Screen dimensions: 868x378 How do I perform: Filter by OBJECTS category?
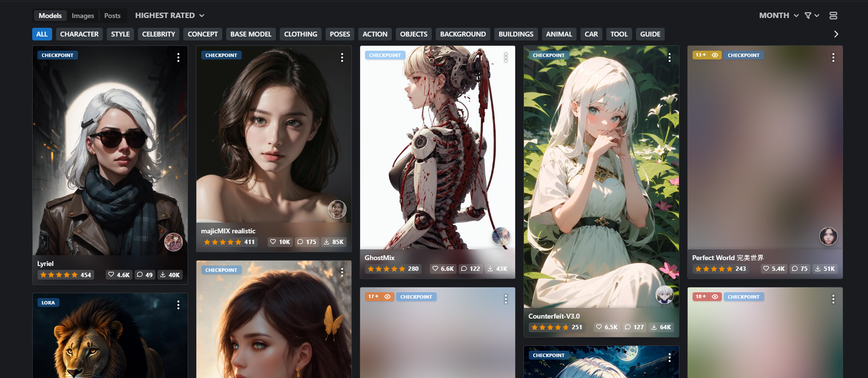pos(414,34)
